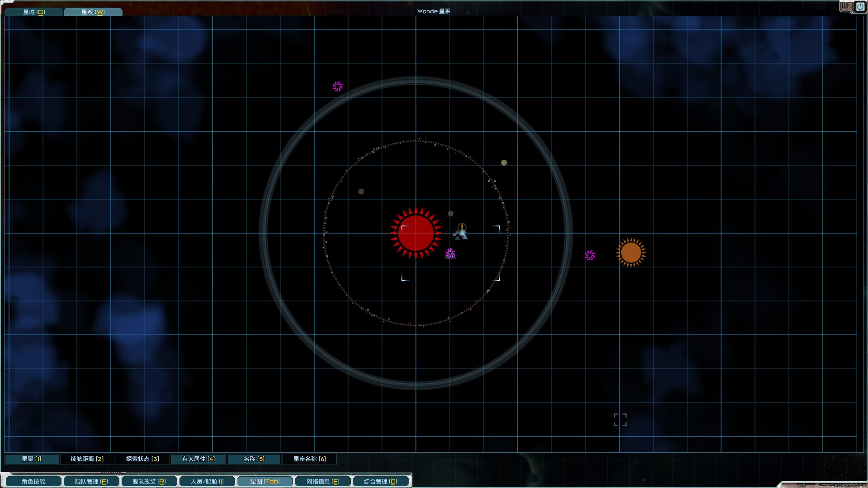Toggle the 名称 [5] names filter
Screen dimensions: 868x488
click(254, 459)
